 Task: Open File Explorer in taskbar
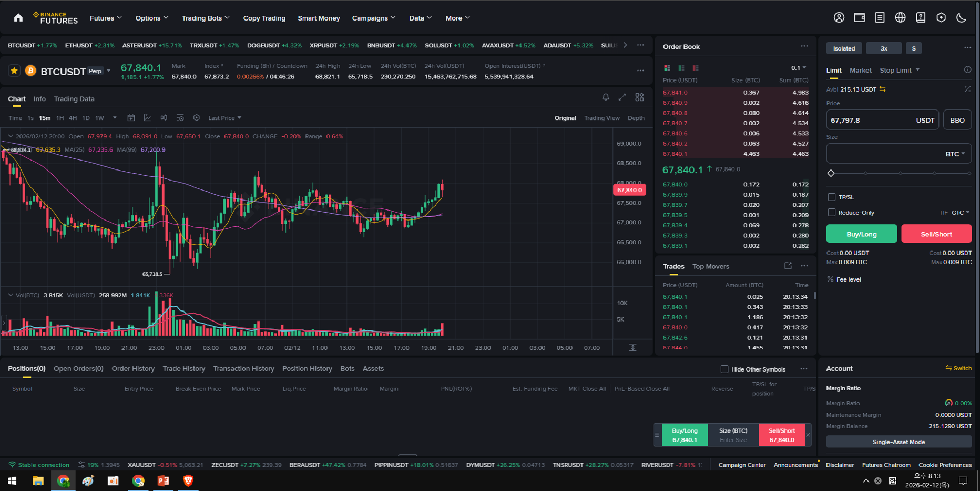[38, 480]
